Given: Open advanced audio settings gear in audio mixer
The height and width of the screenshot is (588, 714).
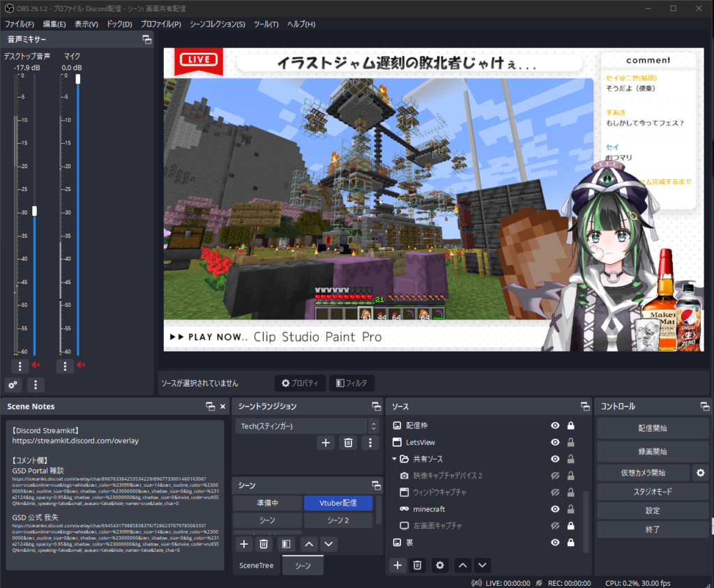Looking at the screenshot, I should point(12,384).
